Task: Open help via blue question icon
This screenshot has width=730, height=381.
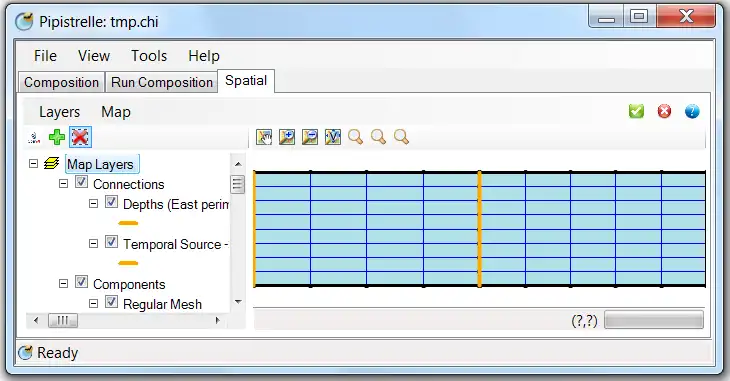Action: tap(692, 111)
